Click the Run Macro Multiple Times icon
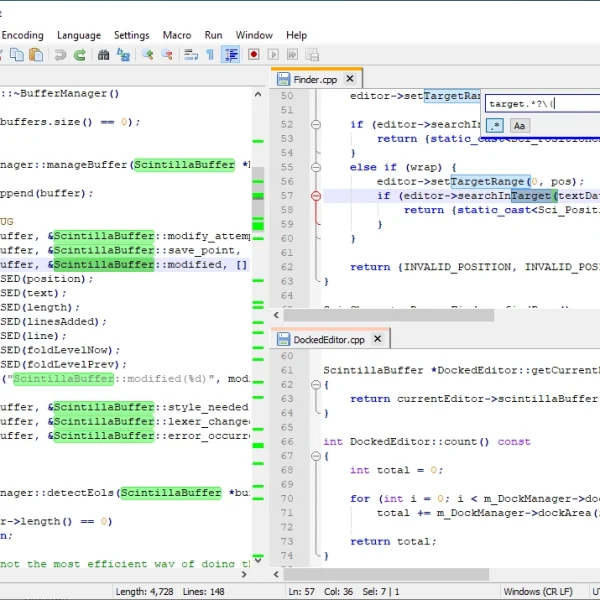This screenshot has width=600, height=600. [292, 55]
